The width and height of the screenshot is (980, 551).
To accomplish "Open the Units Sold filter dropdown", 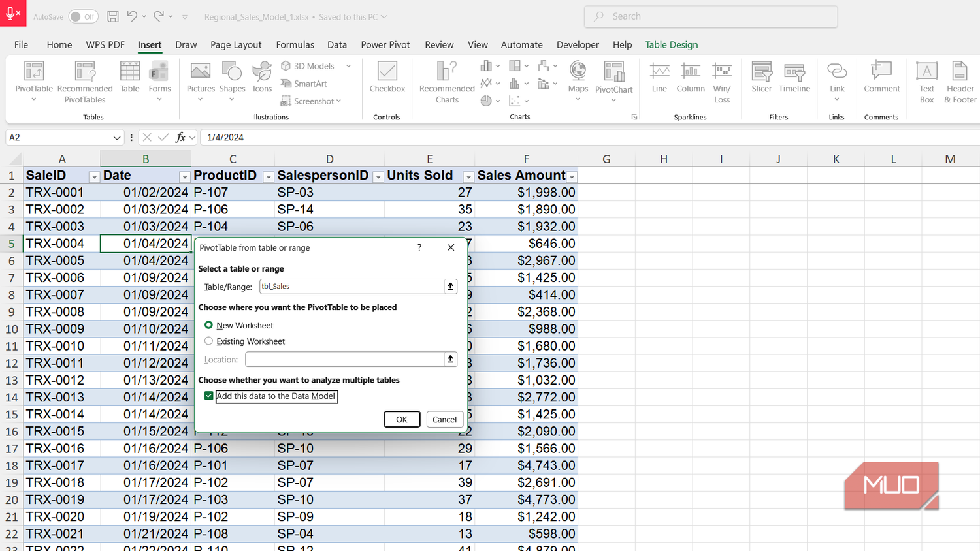I will [468, 178].
